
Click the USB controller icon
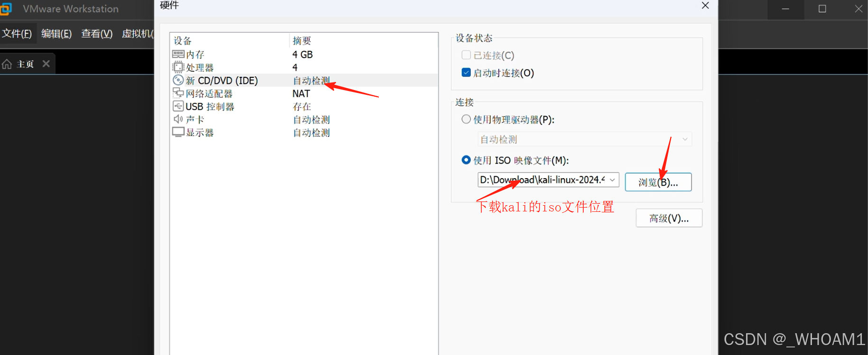tap(178, 106)
